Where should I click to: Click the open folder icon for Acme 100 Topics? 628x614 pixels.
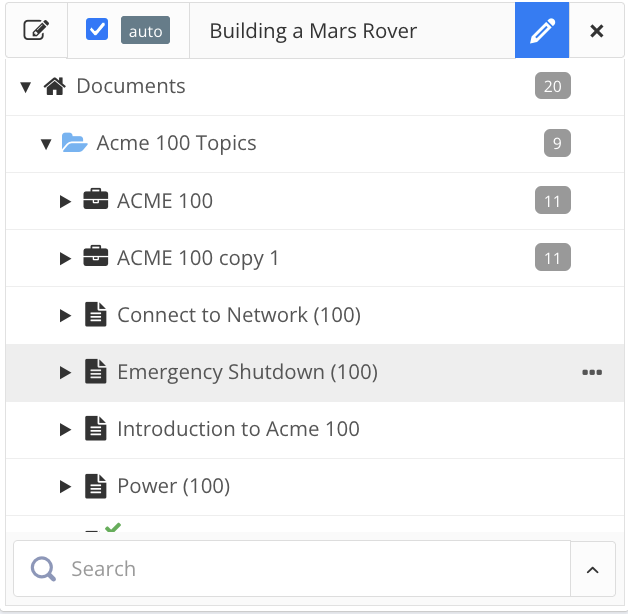(75, 143)
